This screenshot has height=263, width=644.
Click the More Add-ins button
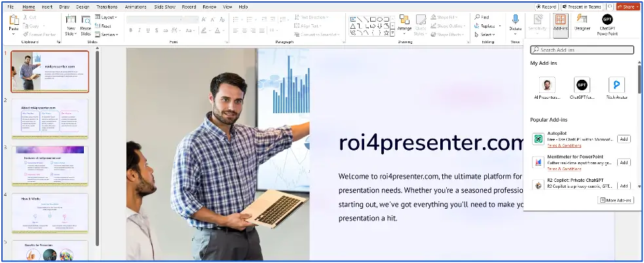tap(616, 200)
